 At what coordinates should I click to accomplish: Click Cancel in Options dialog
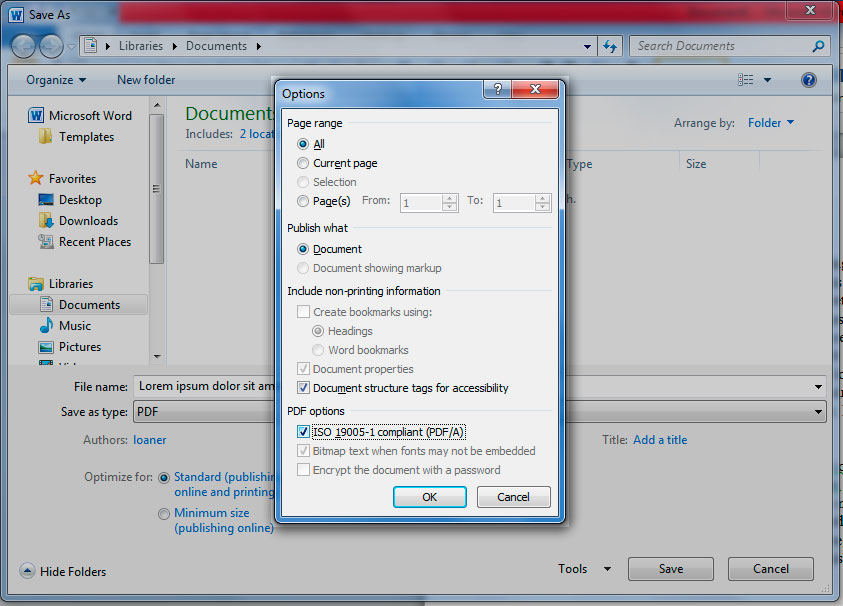point(513,497)
